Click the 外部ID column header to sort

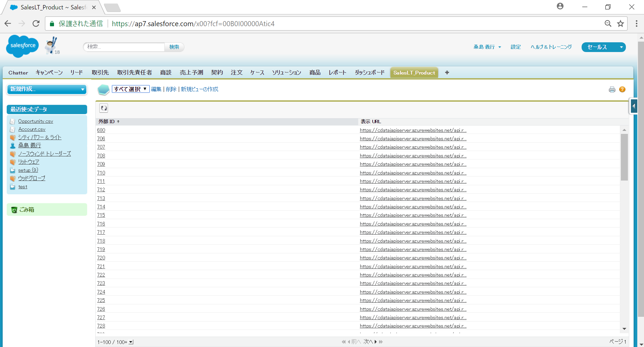pyautogui.click(x=107, y=121)
